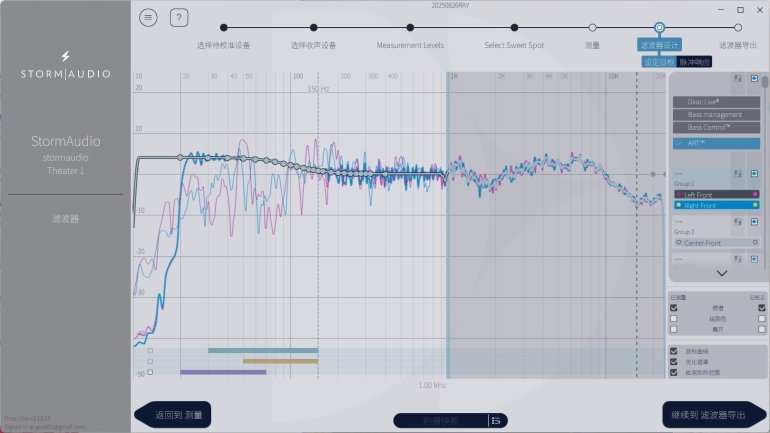The height and width of the screenshot is (433, 770).
Task: Toggle the 检测到的范围 checkbox
Action: pos(674,372)
